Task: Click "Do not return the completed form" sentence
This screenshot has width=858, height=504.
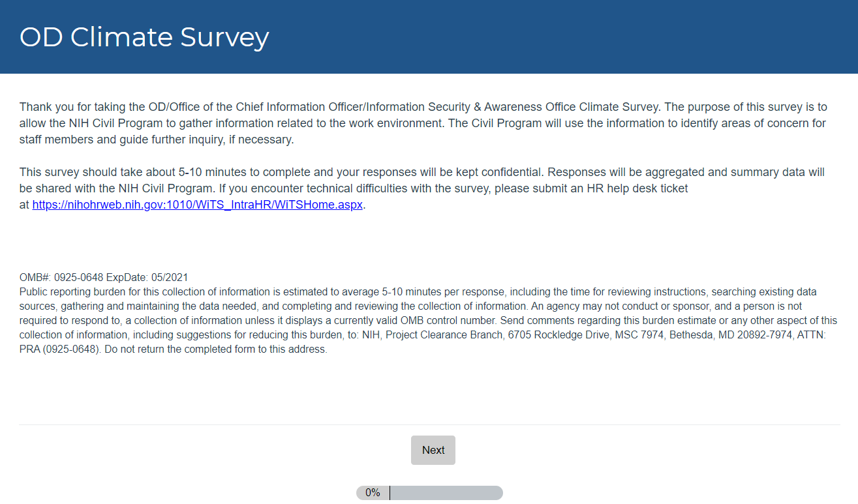Action: [x=210, y=349]
